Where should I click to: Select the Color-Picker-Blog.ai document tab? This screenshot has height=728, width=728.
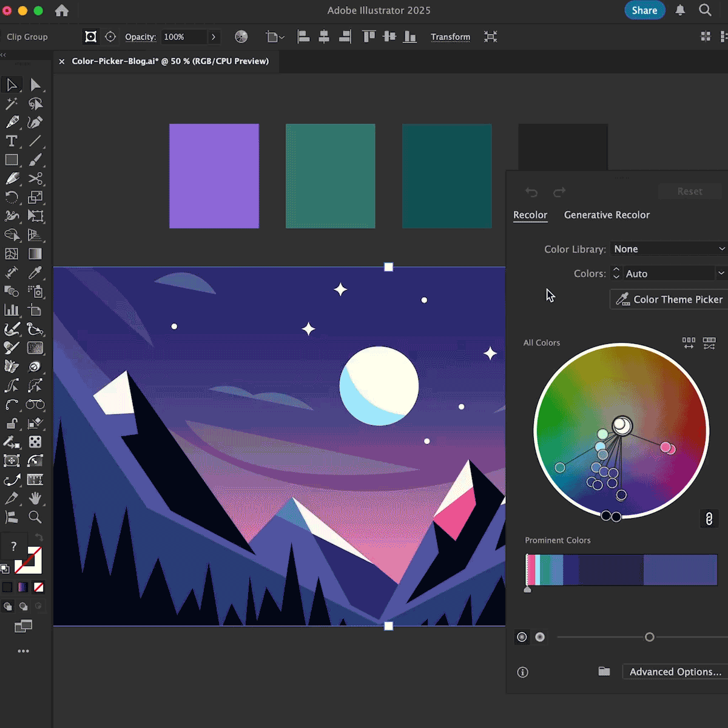[170, 61]
